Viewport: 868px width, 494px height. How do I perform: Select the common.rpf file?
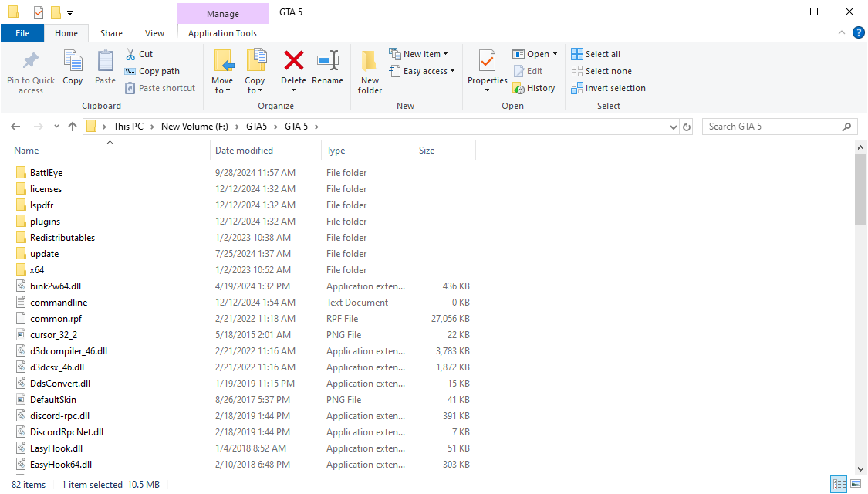point(56,319)
